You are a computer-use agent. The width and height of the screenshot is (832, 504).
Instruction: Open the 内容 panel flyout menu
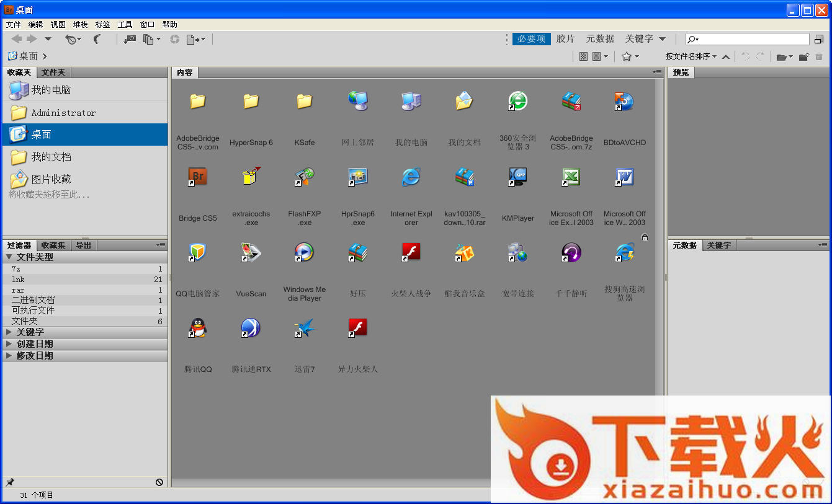(x=658, y=73)
